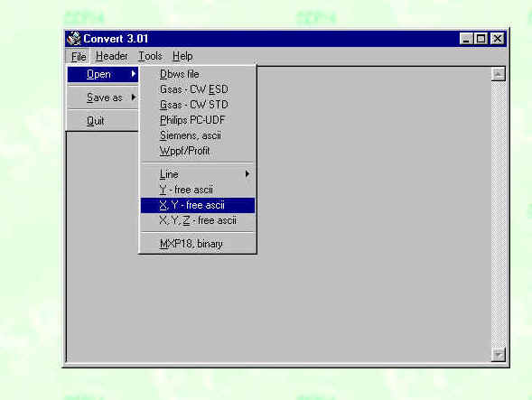Select Y - free ascii option
The height and width of the screenshot is (400, 532).
[198, 190]
